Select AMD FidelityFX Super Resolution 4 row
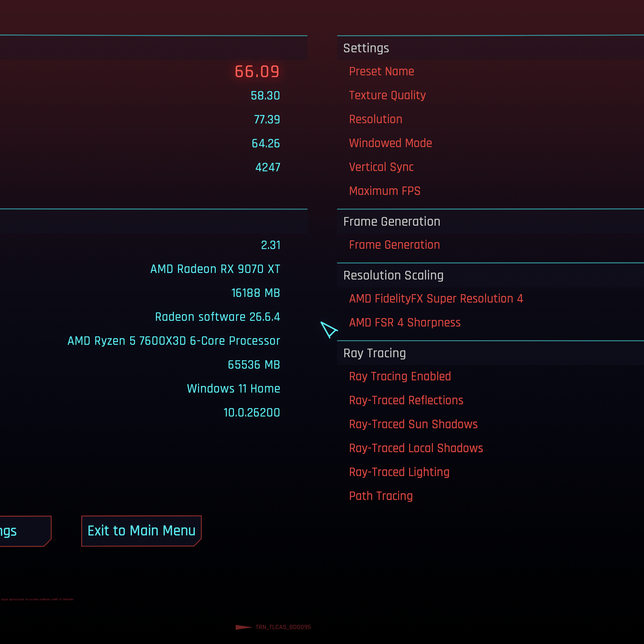 [490, 299]
